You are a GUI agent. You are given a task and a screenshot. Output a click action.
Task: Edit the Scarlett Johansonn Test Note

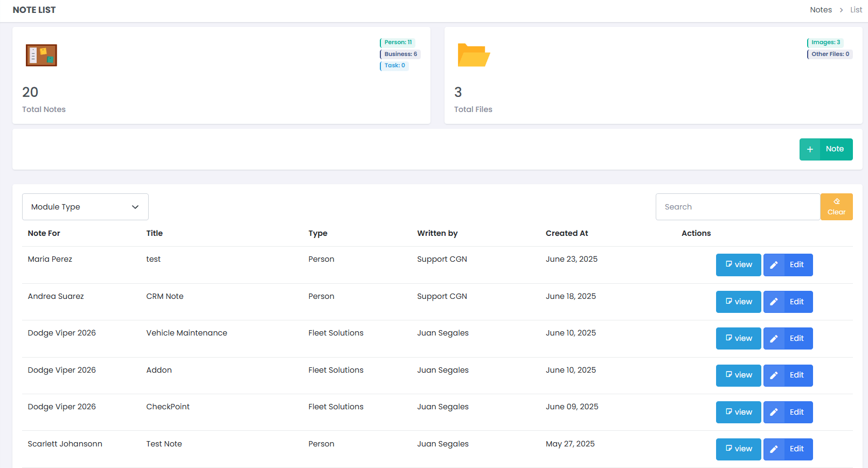(788, 449)
